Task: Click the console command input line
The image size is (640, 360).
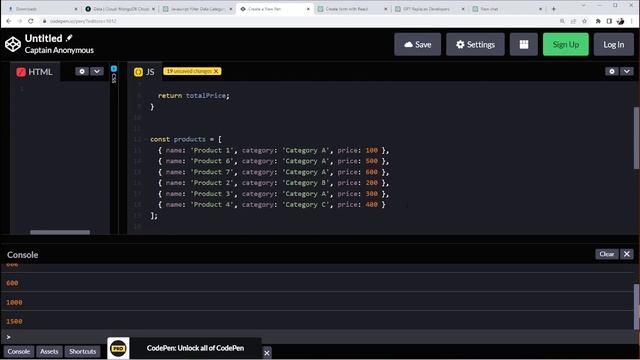Action: (318, 337)
